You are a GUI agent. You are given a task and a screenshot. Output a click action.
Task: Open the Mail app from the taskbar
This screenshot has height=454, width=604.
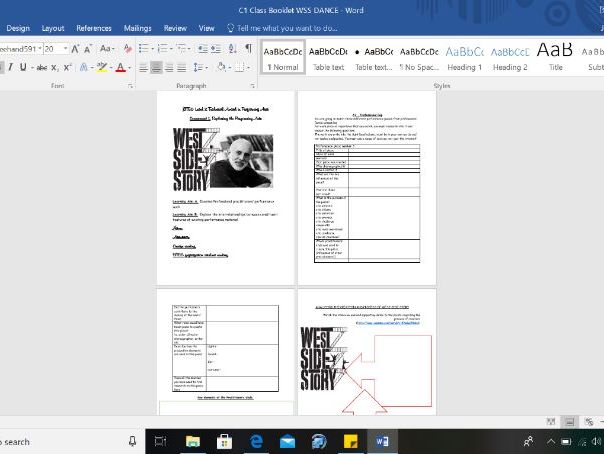287,441
